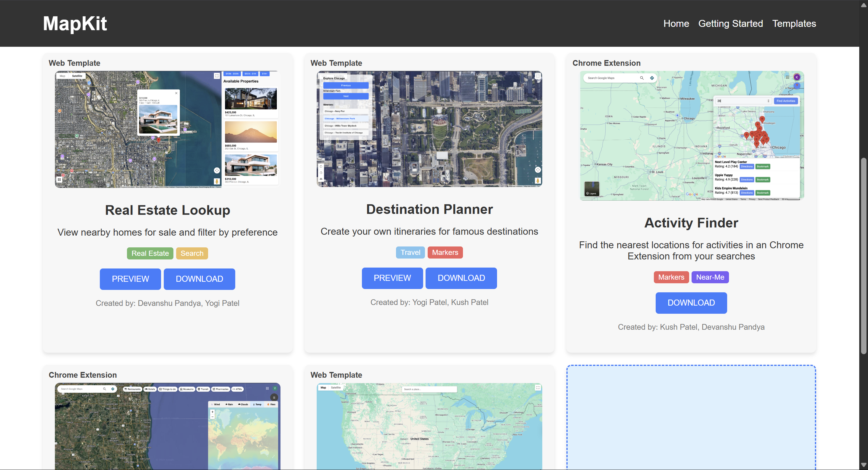Open the Templates nav link
868x470 pixels.
794,24
